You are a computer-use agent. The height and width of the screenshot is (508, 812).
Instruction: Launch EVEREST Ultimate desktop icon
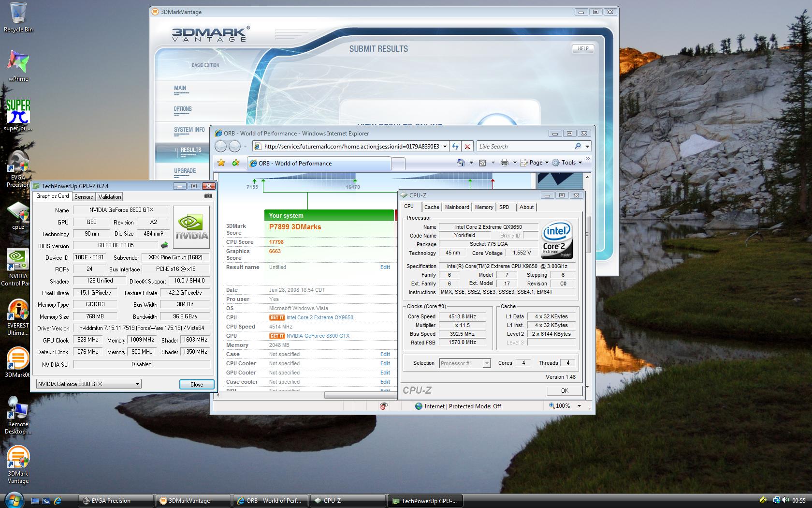click(18, 317)
